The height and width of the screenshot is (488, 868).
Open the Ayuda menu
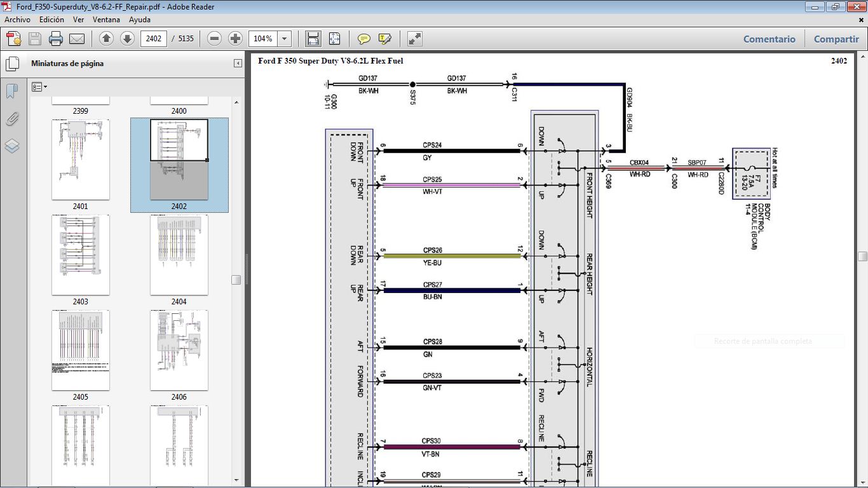(140, 20)
